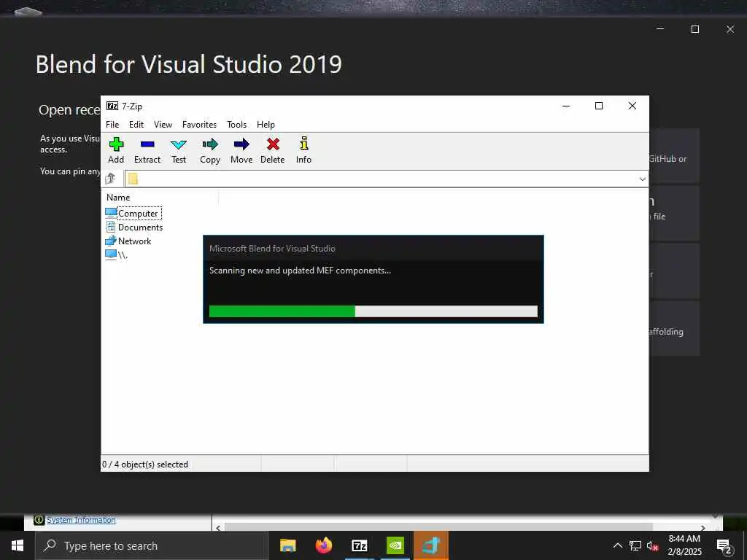The height and width of the screenshot is (560, 747).
Task: Open the Windows Start menu
Action: point(18,545)
